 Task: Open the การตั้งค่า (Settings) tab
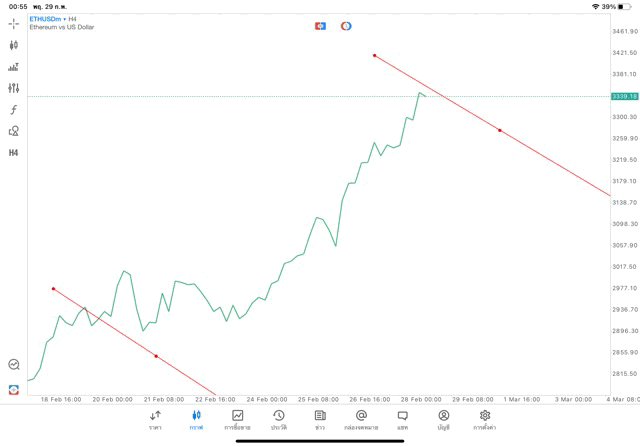[x=485, y=420]
